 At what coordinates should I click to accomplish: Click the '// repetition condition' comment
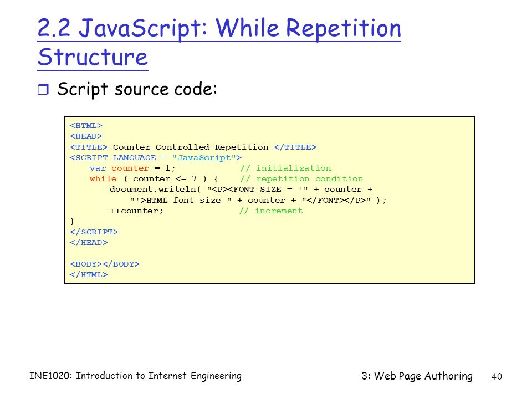301,179
